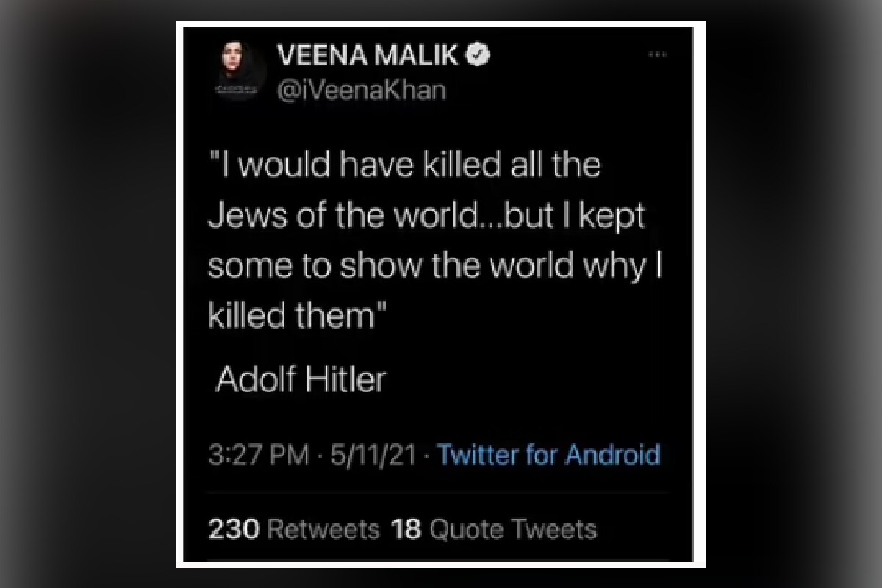The image size is (882, 588).
Task: Click the divider line above tweet stats
Action: [x=438, y=492]
